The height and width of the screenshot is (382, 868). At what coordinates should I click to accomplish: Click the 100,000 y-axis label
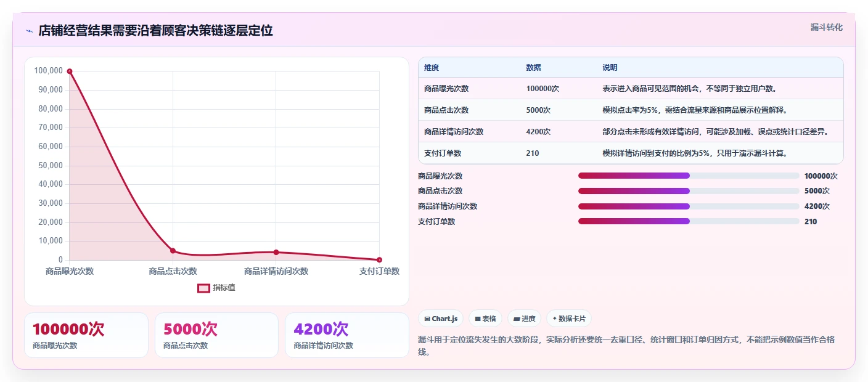pyautogui.click(x=49, y=71)
